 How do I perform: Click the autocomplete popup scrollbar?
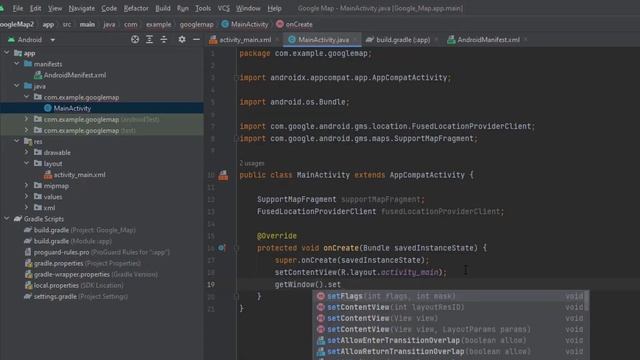[x=587, y=300]
